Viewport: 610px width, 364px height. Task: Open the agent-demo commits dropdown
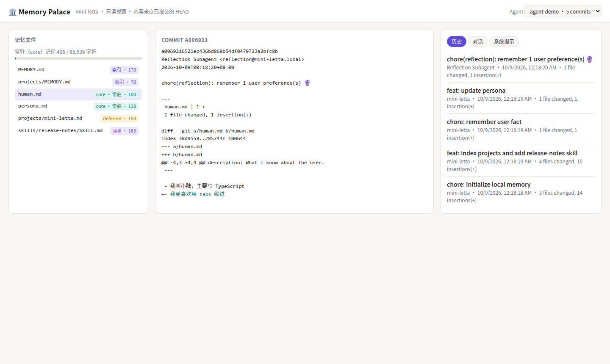(563, 11)
